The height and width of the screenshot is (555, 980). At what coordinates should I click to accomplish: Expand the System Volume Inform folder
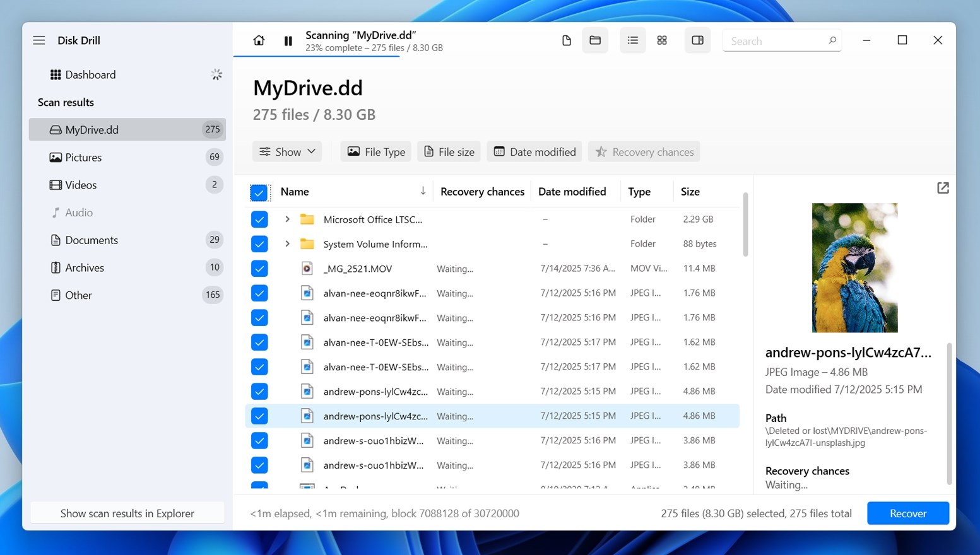click(x=287, y=244)
